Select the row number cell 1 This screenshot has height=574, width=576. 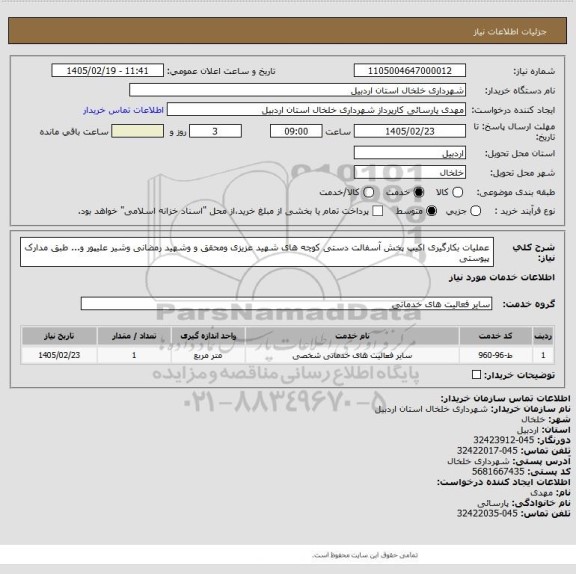pyautogui.click(x=543, y=355)
